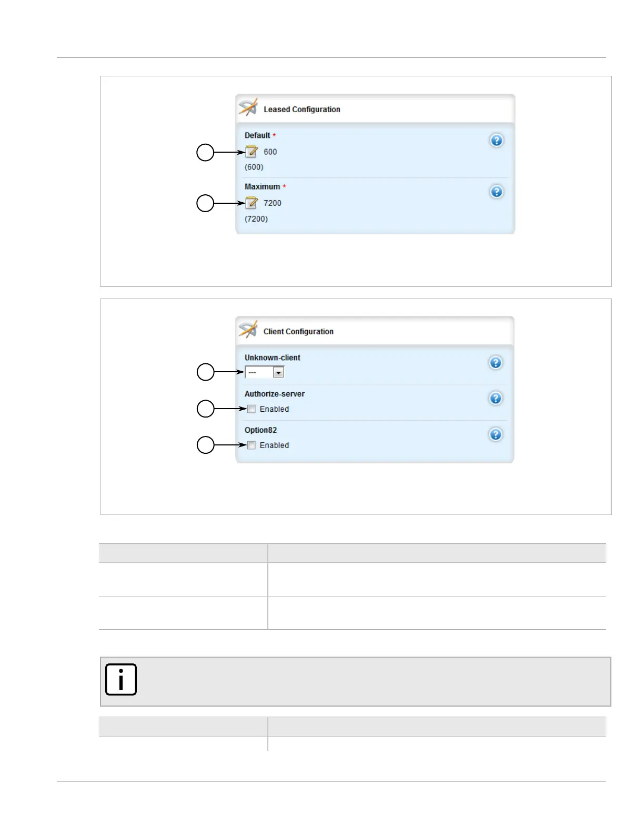
Task: Click the Client Configuration title
Action: 298,332
